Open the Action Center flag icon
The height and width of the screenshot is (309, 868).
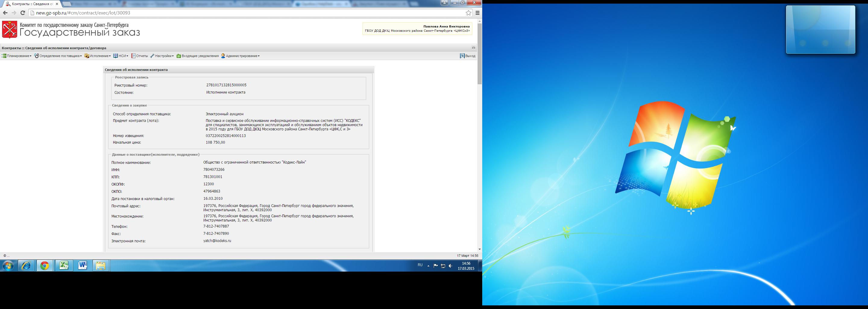(436, 266)
